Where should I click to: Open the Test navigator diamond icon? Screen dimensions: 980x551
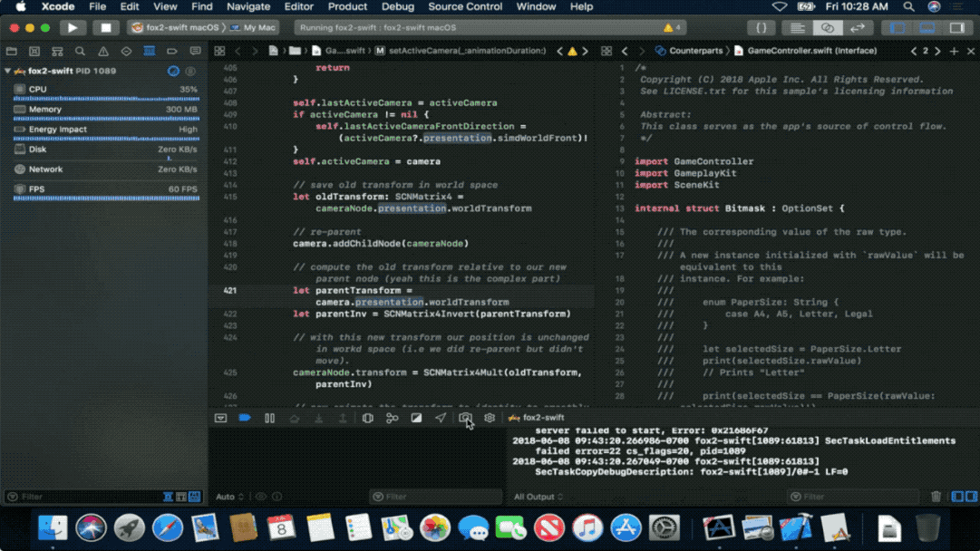pyautogui.click(x=126, y=52)
